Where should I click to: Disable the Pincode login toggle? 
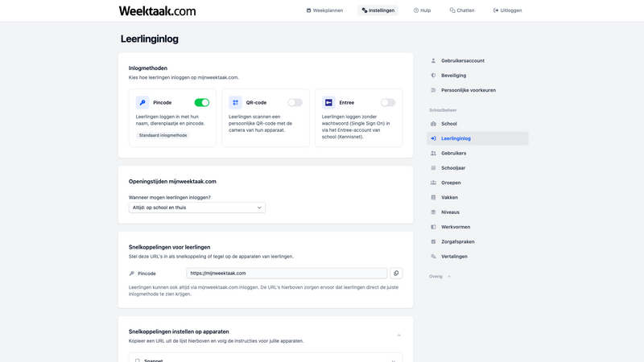(x=202, y=103)
